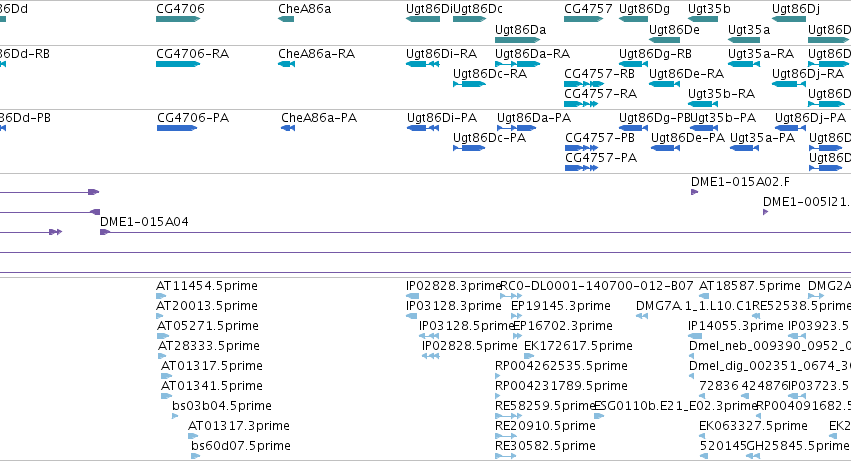The image size is (851, 461).
Task: Select the RP004262535.5prime EST label
Action: point(561,365)
